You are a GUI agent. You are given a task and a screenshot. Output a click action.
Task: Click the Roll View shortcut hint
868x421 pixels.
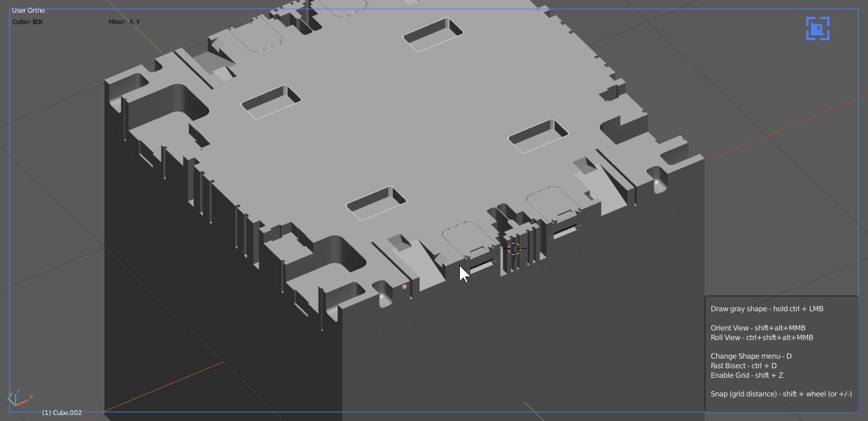click(x=761, y=338)
